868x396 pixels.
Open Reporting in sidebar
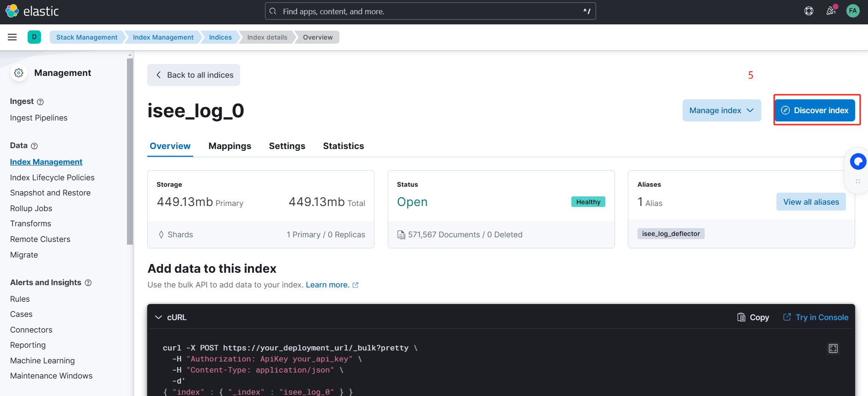pyautogui.click(x=28, y=345)
